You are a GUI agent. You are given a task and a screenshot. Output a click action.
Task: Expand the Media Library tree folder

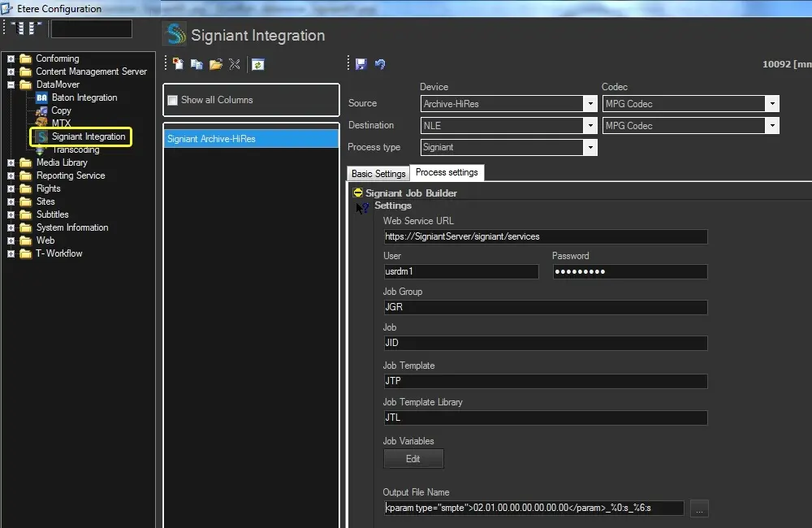coord(11,162)
